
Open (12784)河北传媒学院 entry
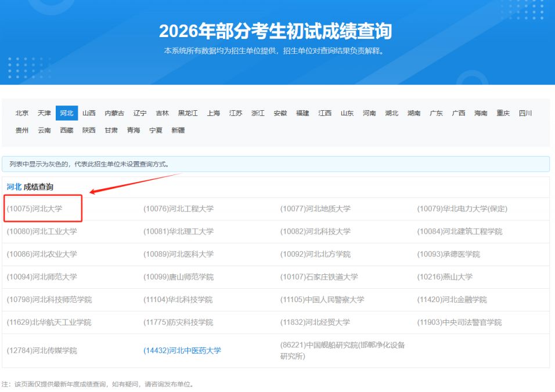point(42,350)
